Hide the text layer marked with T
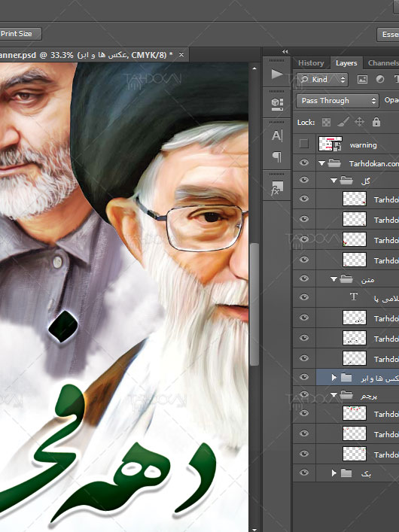This screenshot has width=399, height=532. 304,297
